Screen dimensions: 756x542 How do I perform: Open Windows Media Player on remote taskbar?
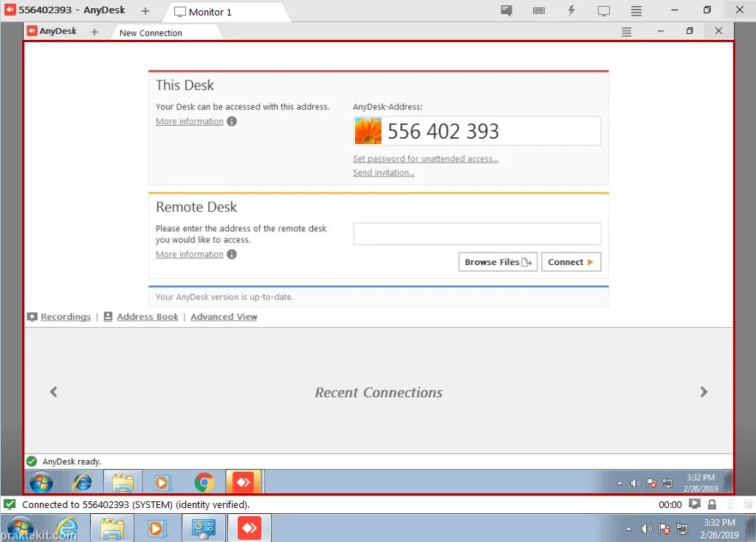tap(162, 482)
